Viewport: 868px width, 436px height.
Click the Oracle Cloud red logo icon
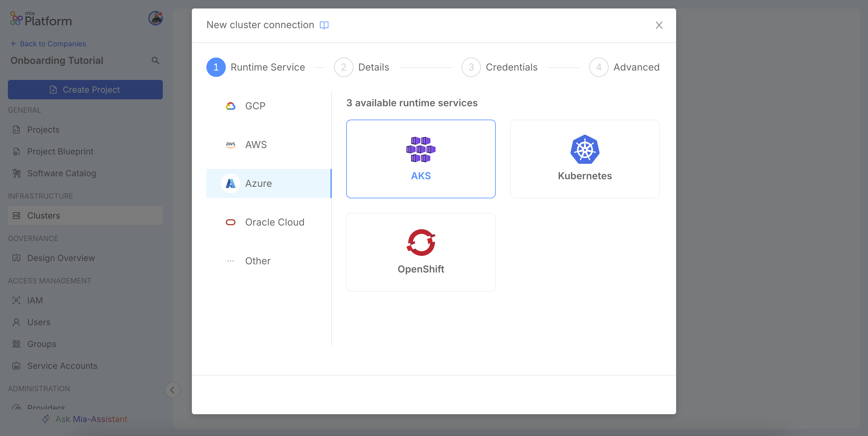[x=231, y=222]
